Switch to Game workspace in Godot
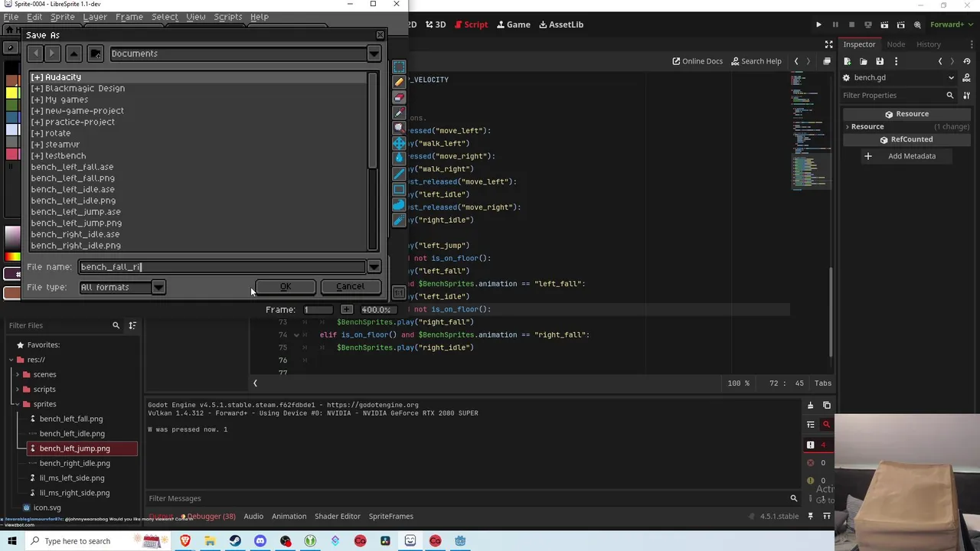This screenshot has height=551, width=980. tap(512, 24)
